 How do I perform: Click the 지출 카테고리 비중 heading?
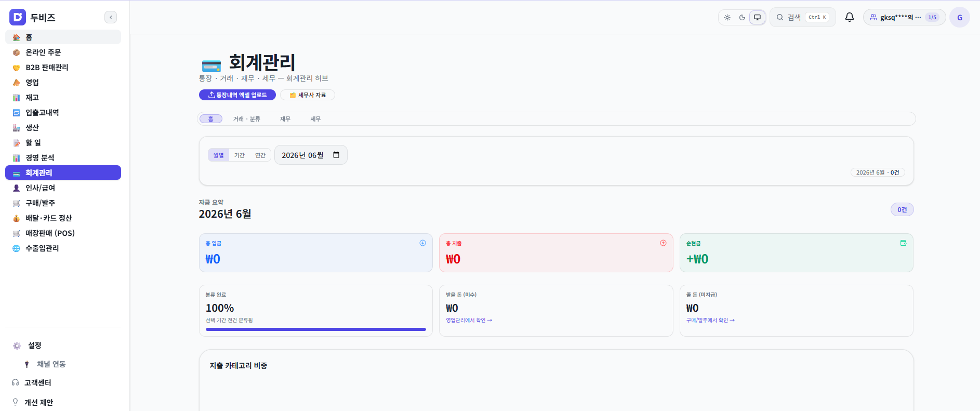pos(239,366)
